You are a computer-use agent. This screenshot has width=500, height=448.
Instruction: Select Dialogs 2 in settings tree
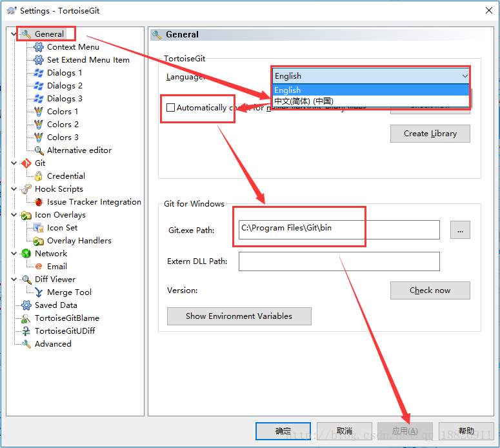tap(65, 85)
